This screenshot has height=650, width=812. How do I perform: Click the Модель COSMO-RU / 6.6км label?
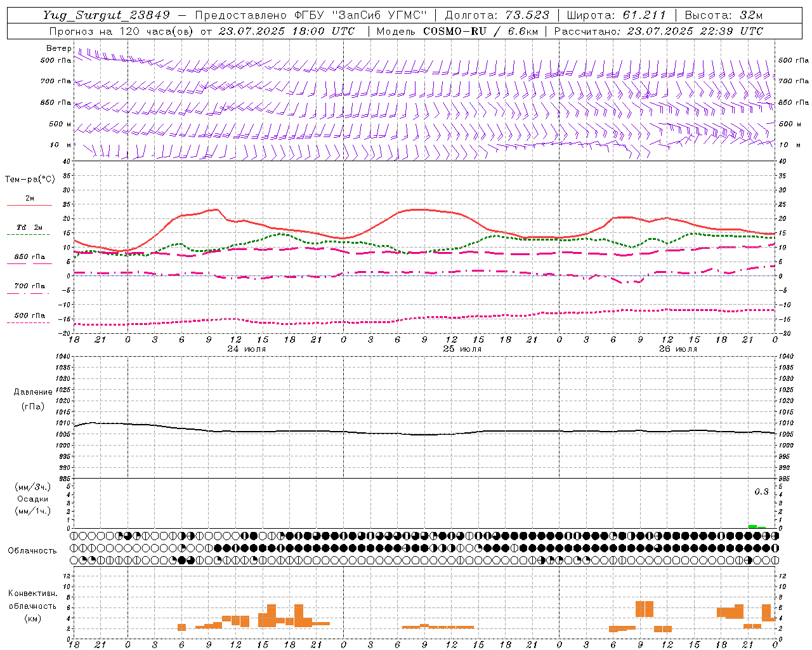click(457, 31)
